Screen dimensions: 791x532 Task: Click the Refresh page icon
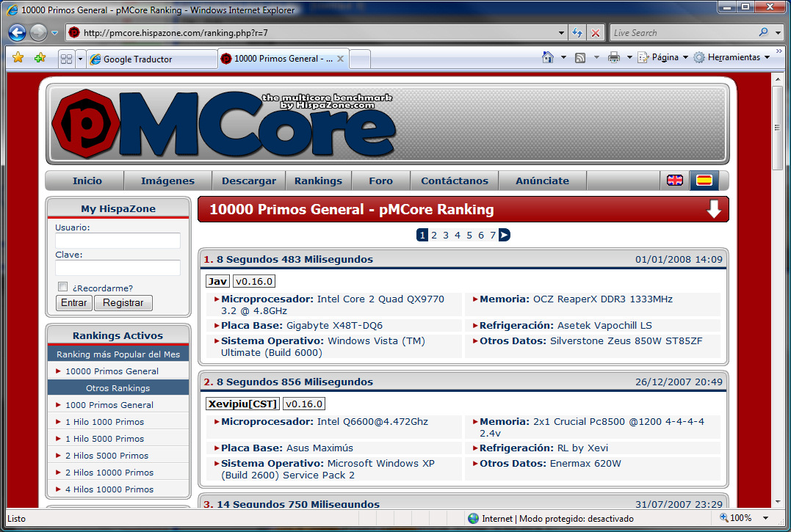coord(577,33)
